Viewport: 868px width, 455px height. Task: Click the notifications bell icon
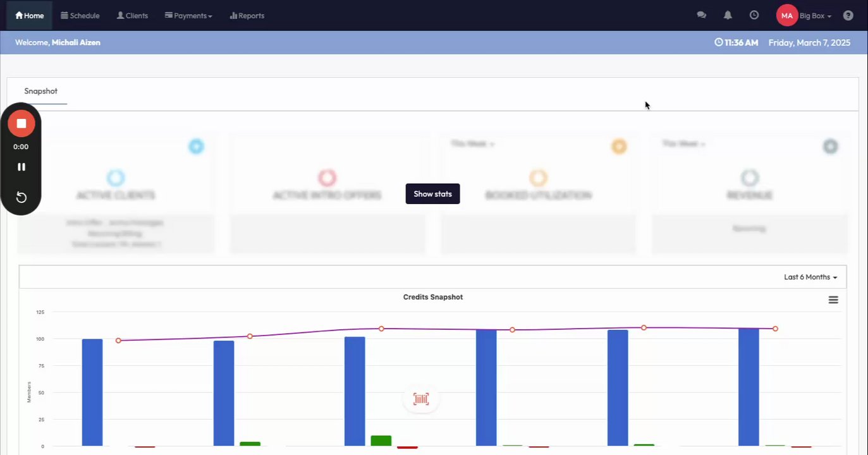[x=728, y=15]
